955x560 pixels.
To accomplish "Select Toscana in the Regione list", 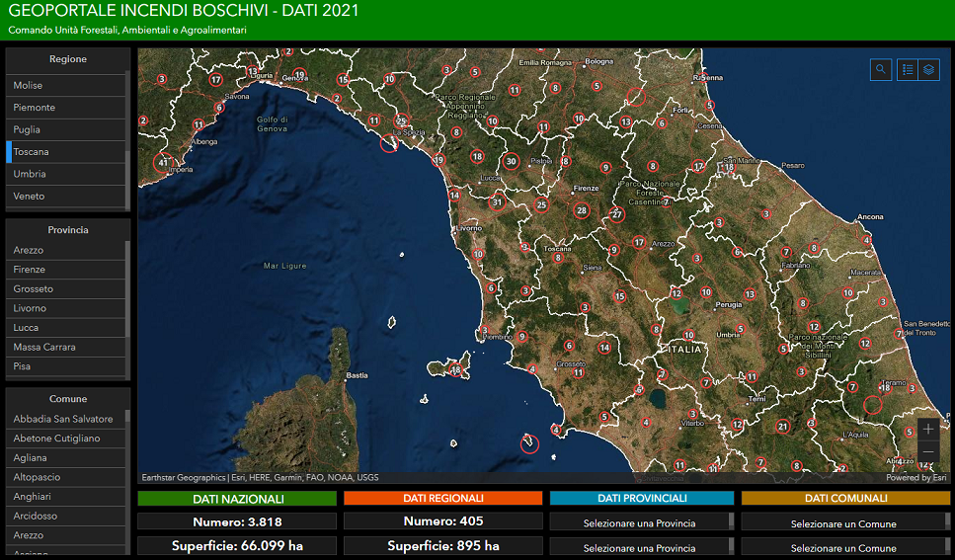I will pos(66,152).
